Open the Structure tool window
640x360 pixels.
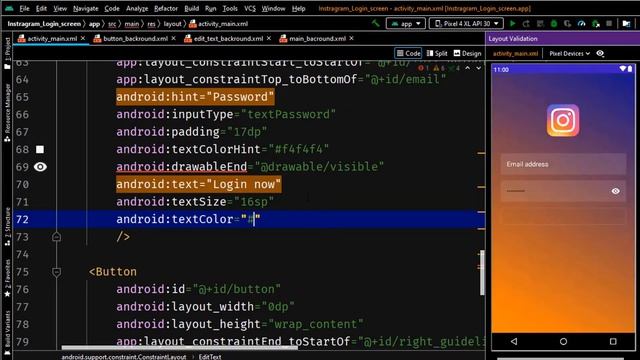[7, 227]
